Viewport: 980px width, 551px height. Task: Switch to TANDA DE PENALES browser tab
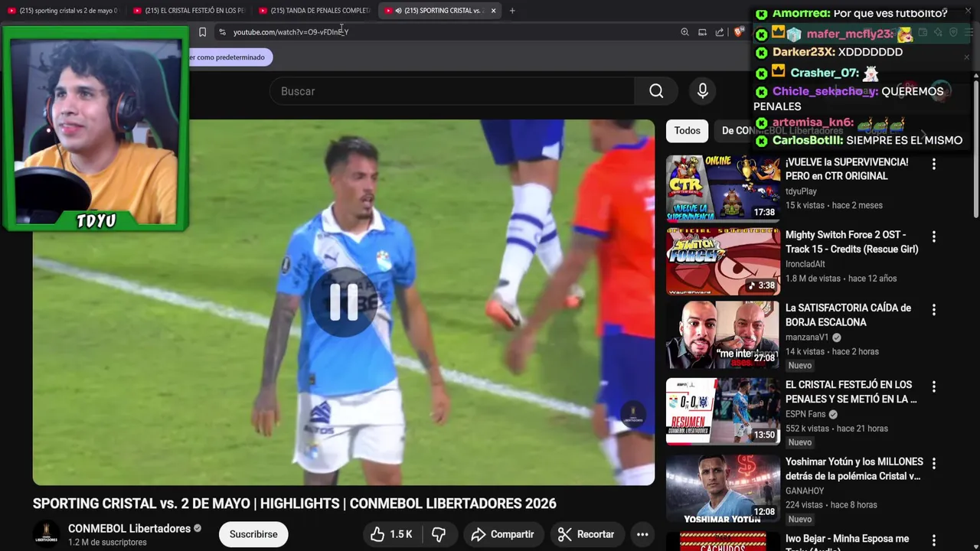pyautogui.click(x=315, y=11)
